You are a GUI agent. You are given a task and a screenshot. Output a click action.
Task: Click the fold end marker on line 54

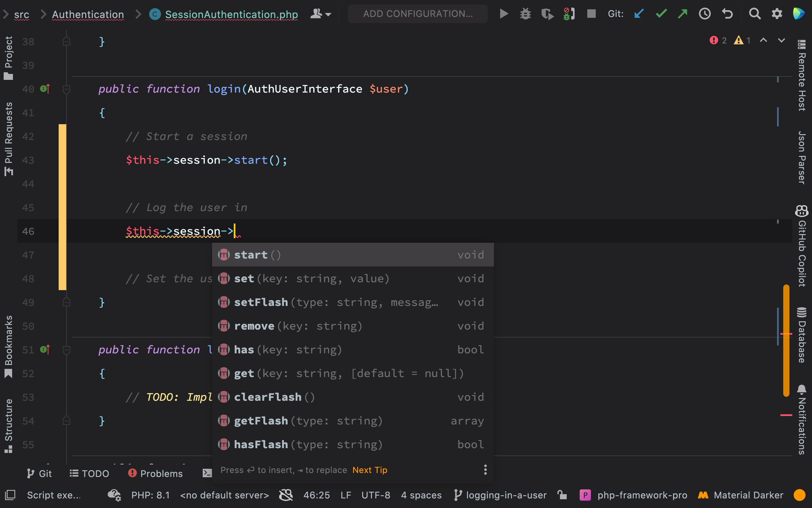(x=67, y=421)
